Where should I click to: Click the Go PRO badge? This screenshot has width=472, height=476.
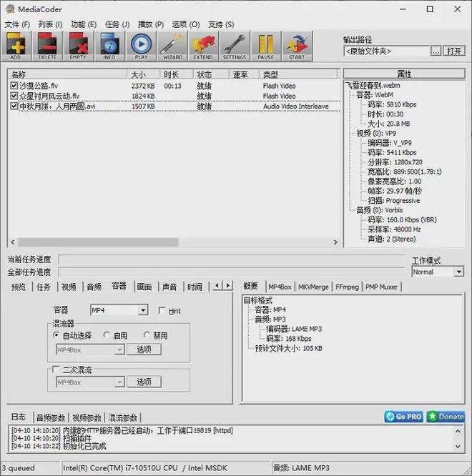click(x=404, y=417)
